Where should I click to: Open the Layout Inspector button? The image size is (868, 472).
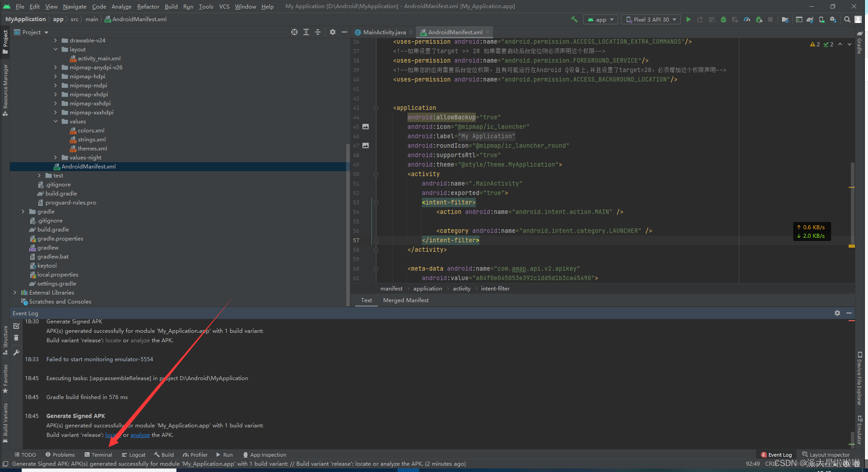click(826, 455)
